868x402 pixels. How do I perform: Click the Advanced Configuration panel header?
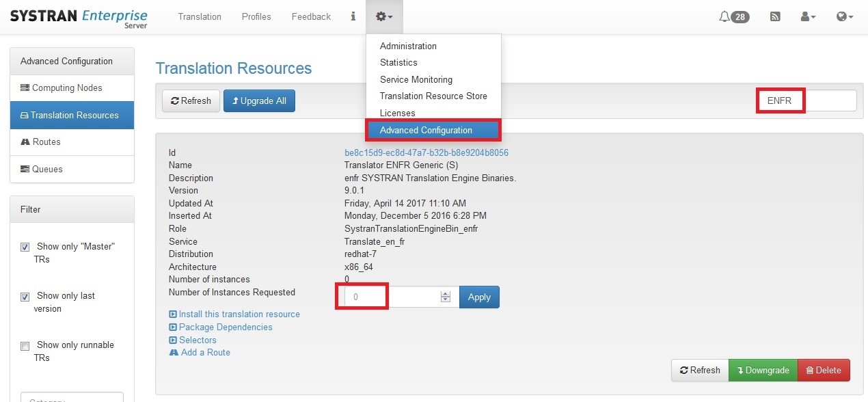tap(72, 61)
